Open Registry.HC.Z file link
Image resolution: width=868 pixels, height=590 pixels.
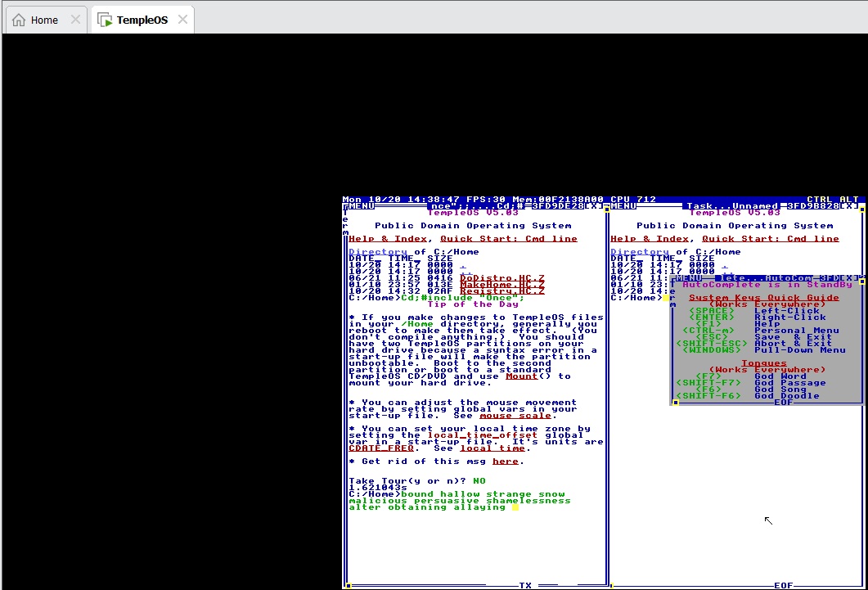pos(502,291)
